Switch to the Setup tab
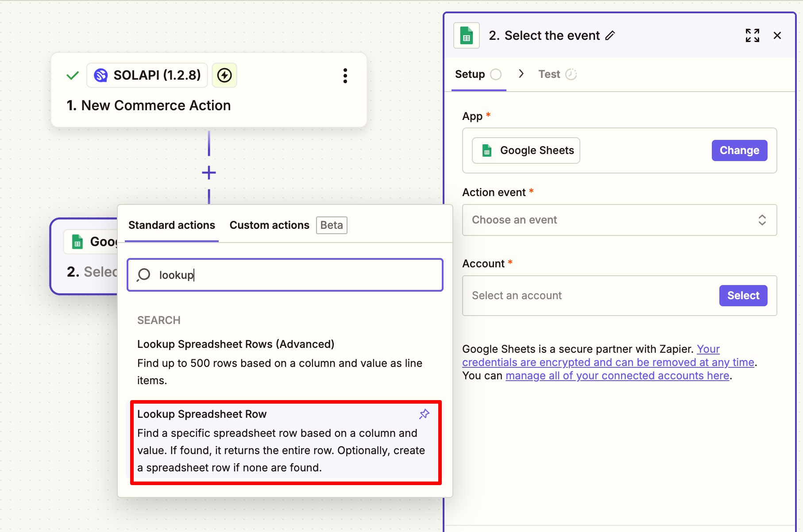The image size is (803, 532). coord(479,74)
